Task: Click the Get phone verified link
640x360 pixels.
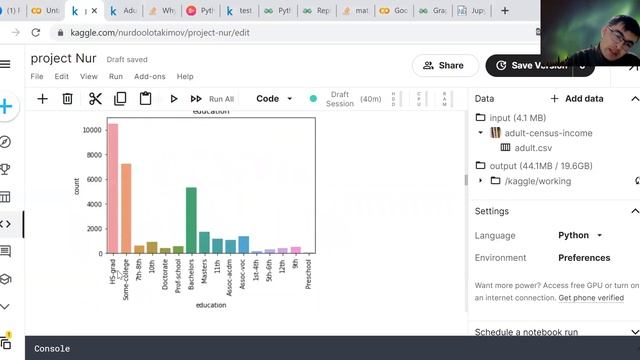Action: click(591, 298)
